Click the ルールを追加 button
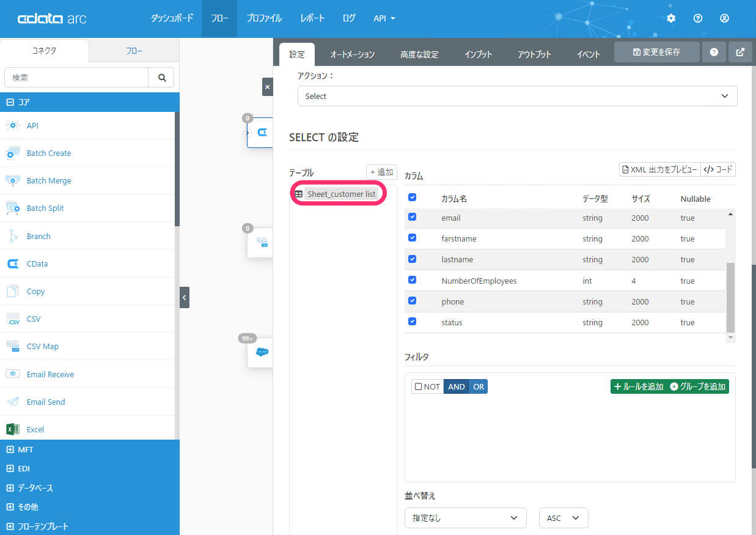The width and height of the screenshot is (756, 535). tap(639, 386)
